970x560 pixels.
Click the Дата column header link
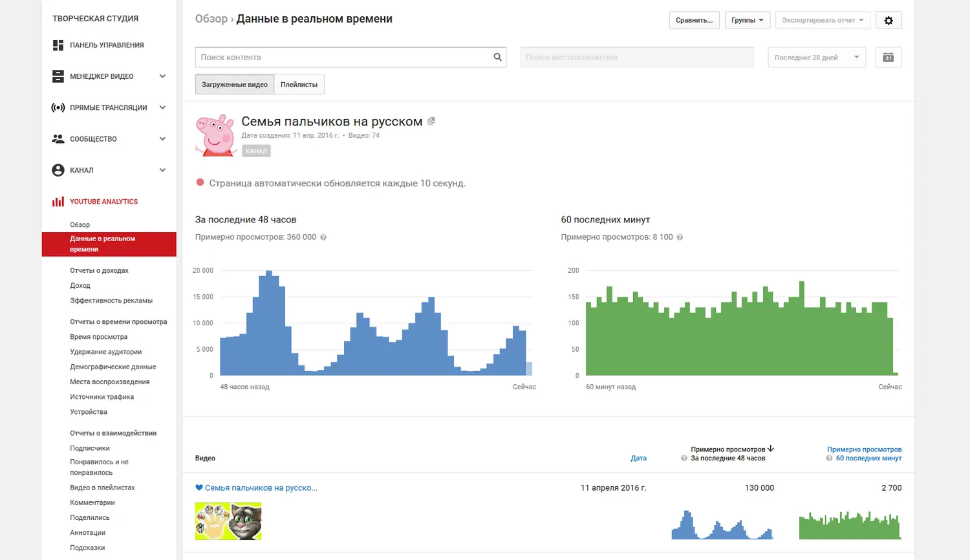pyautogui.click(x=639, y=458)
